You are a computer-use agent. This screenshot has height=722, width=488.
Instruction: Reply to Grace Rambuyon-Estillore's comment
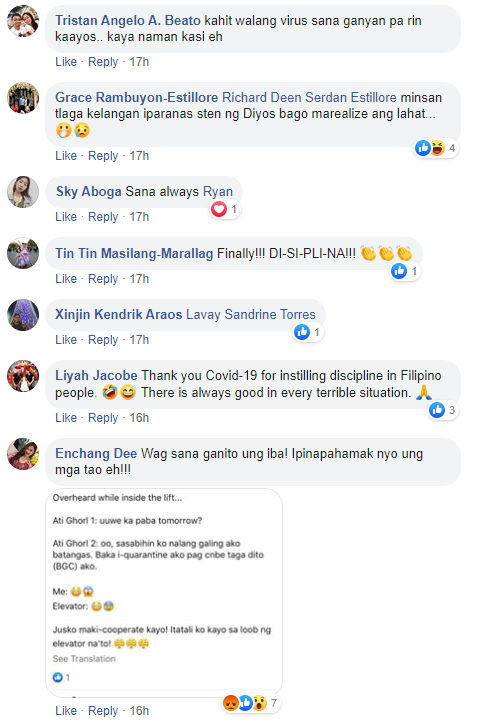pyautogui.click(x=103, y=156)
